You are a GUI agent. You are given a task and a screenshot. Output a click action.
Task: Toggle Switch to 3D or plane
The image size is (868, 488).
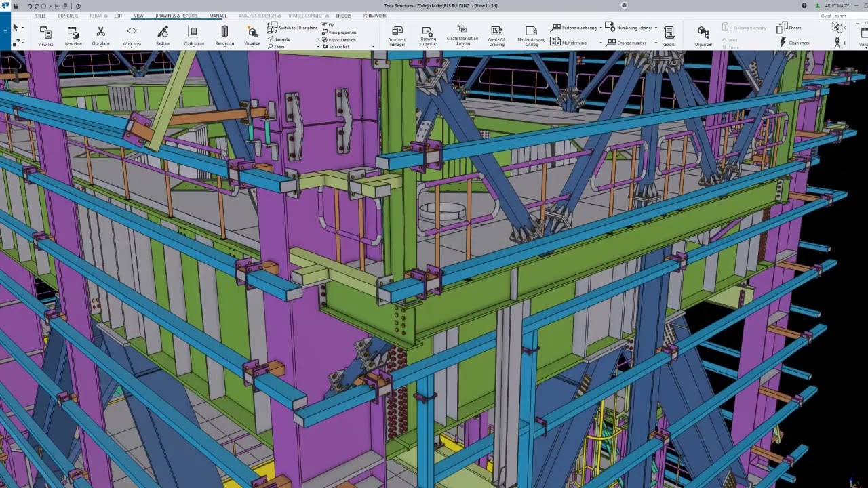(x=293, y=28)
